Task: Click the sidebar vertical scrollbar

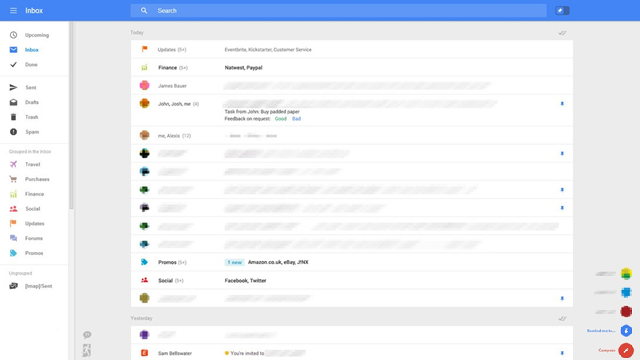Action: (71, 116)
